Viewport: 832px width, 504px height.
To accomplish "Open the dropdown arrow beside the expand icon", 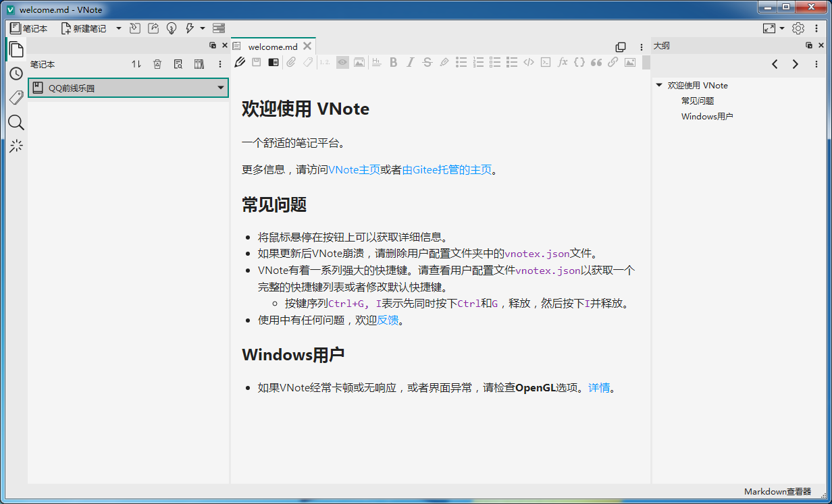I will (782, 28).
